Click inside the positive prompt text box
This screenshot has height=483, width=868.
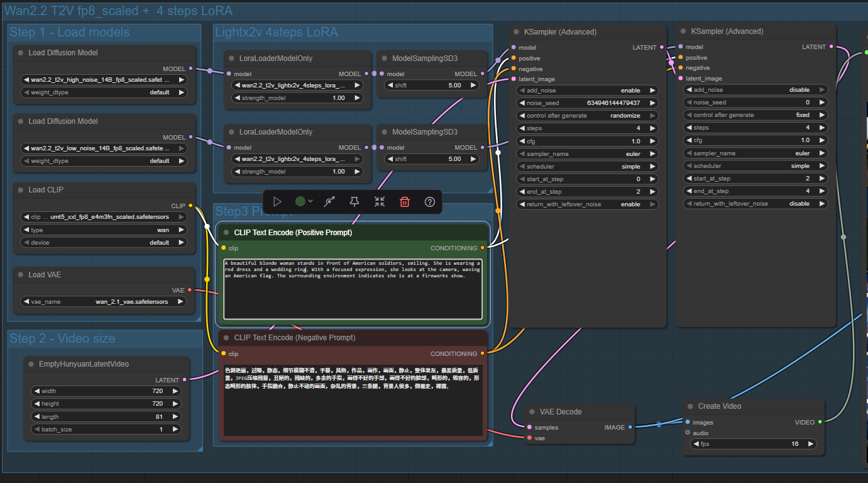(x=352, y=296)
